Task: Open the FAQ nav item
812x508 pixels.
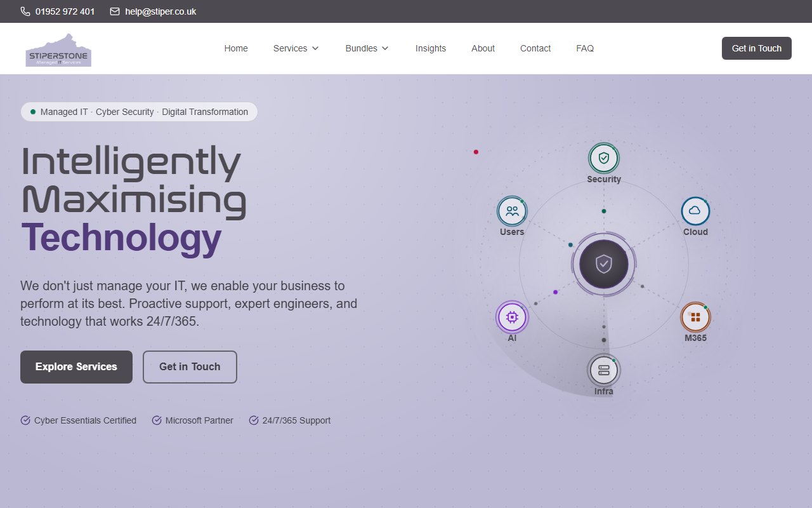Action: [x=585, y=48]
